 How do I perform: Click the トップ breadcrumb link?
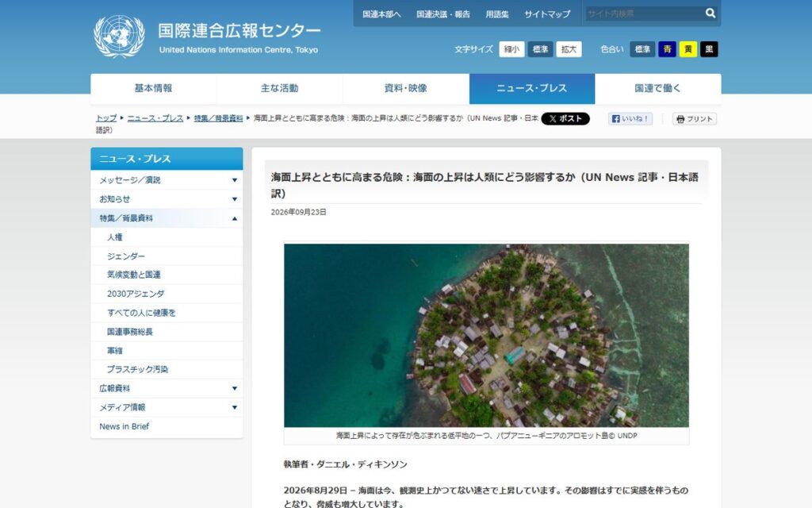[106, 118]
